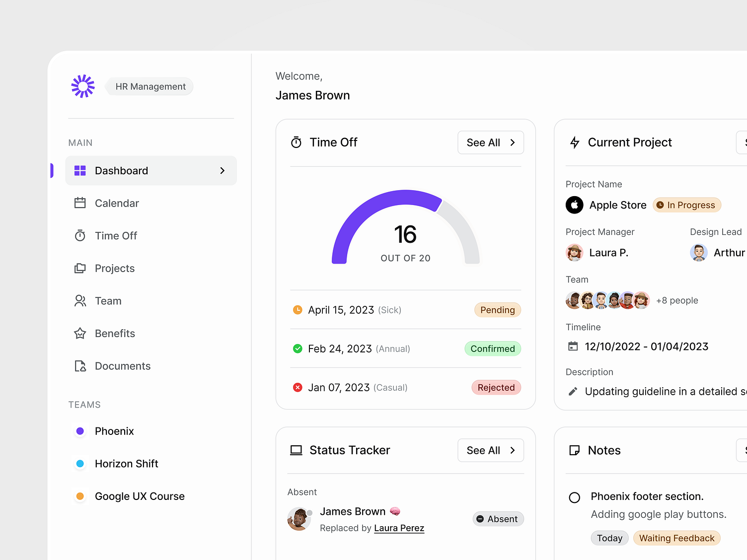Click the Team people icon in sidebar
This screenshot has width=747, height=560.
[x=80, y=300]
